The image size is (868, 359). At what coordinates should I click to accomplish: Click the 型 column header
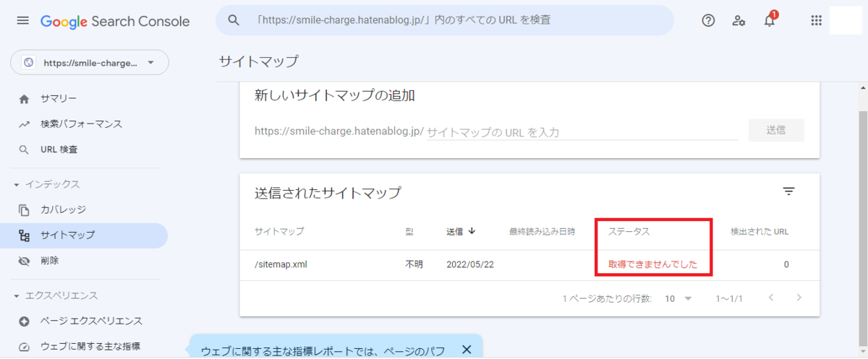(409, 232)
